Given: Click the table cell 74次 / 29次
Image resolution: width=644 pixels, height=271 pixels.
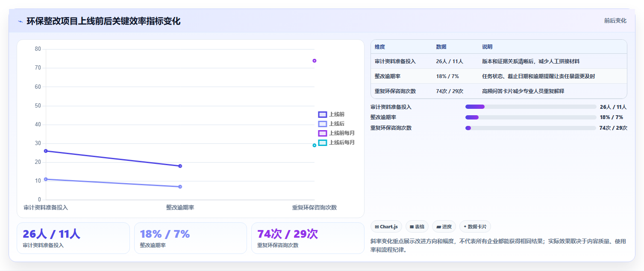Looking at the screenshot, I should (x=450, y=91).
